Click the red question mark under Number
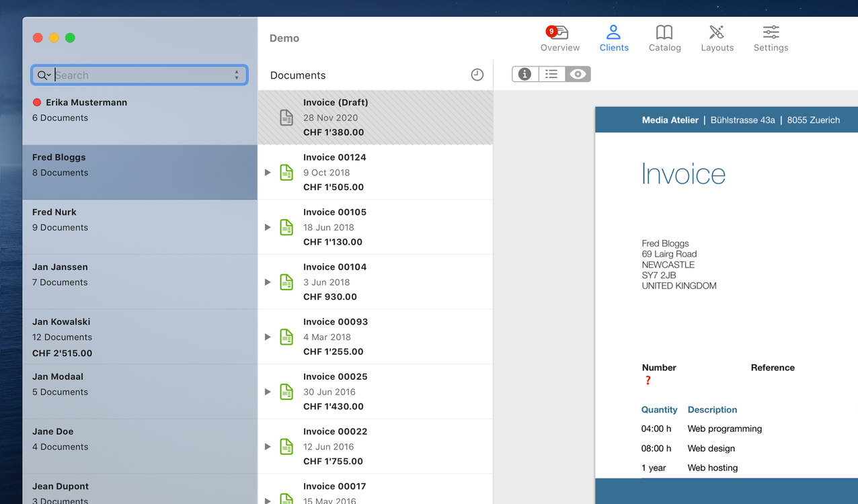The width and height of the screenshot is (858, 504). [648, 381]
